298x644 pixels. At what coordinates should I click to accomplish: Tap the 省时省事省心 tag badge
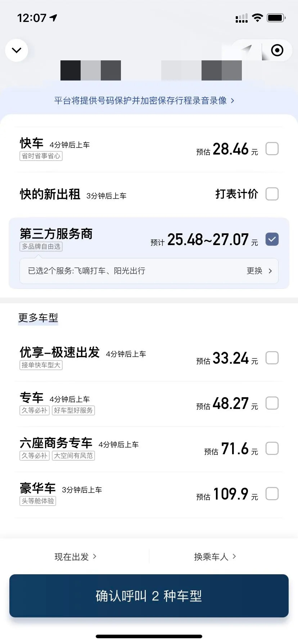point(41,156)
